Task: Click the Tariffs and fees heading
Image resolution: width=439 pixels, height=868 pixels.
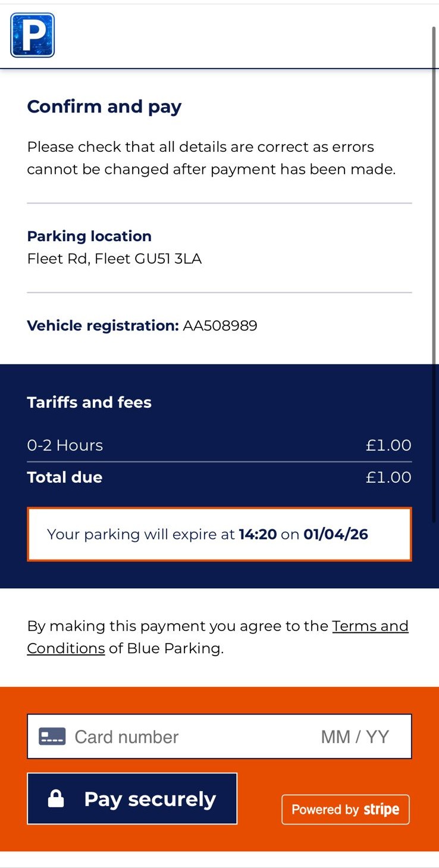Action: [x=89, y=402]
